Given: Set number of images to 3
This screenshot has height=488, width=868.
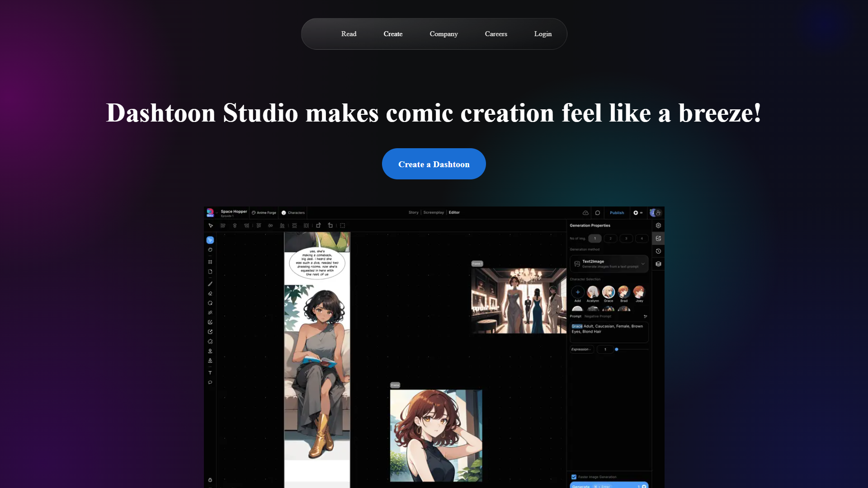Looking at the screenshot, I should (x=626, y=239).
